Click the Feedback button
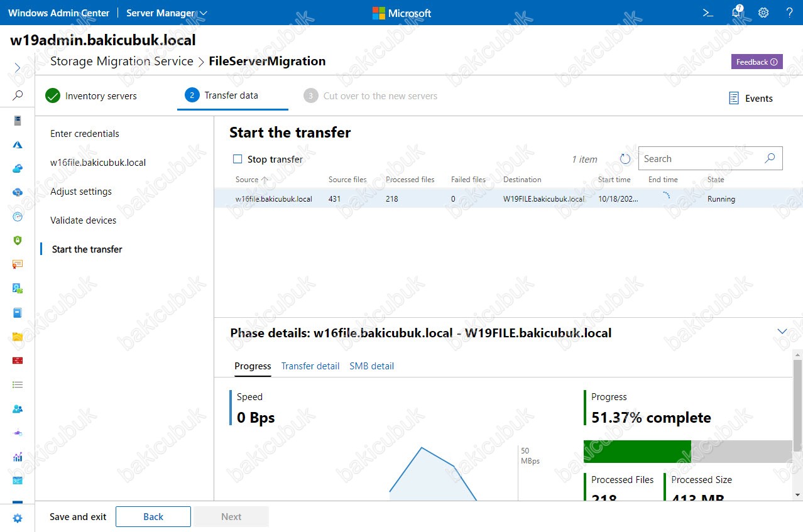 757,62
